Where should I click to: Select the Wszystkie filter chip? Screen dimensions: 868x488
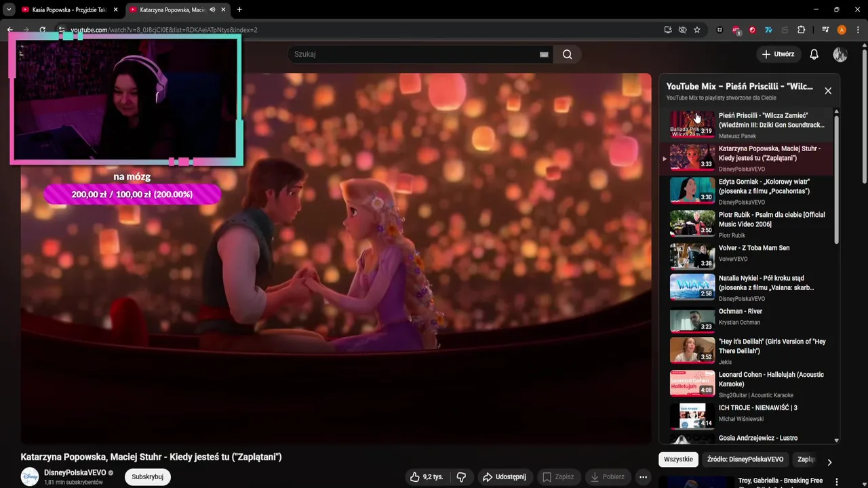pyautogui.click(x=678, y=460)
